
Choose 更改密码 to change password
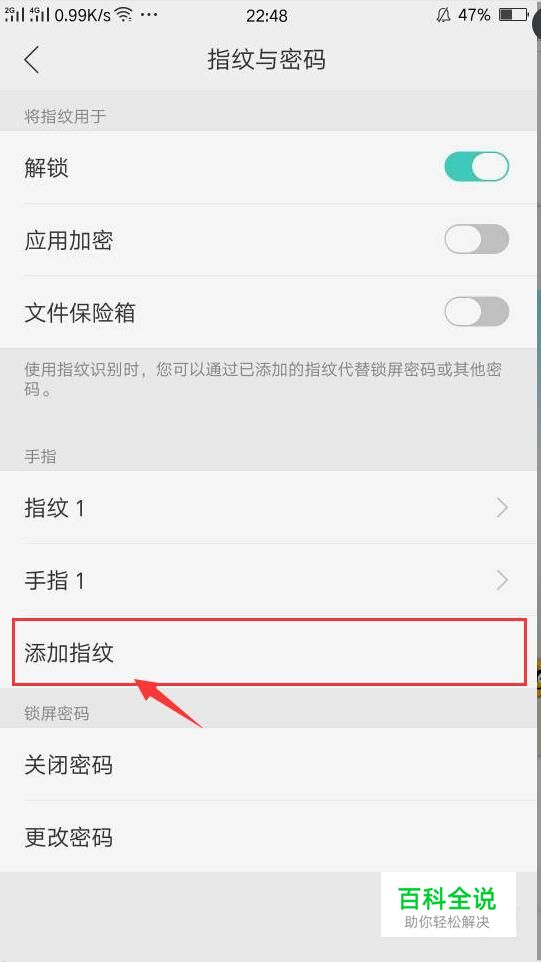click(x=270, y=837)
